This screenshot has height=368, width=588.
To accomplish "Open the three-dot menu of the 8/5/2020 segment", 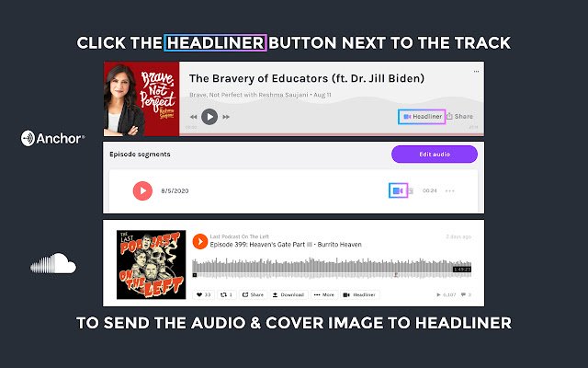I will point(449,190).
